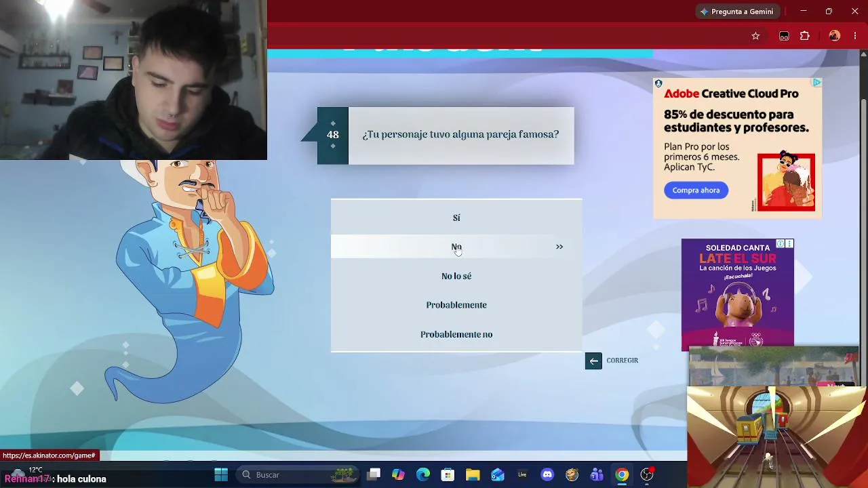Screen dimensions: 868x488
Task: Open the Live app on the taskbar
Action: [x=522, y=474]
